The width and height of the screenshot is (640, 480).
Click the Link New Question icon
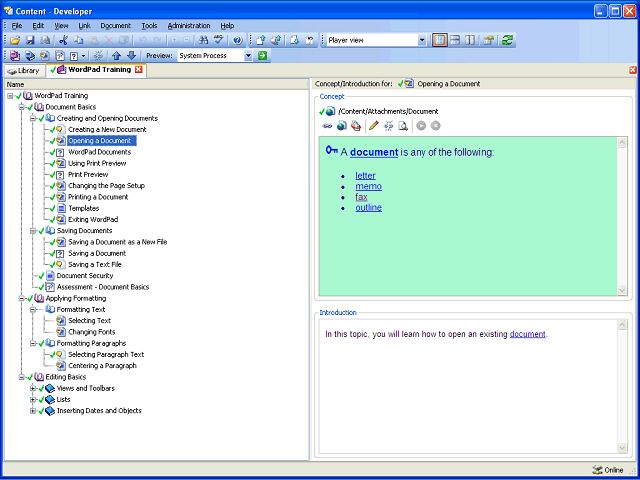click(74, 56)
